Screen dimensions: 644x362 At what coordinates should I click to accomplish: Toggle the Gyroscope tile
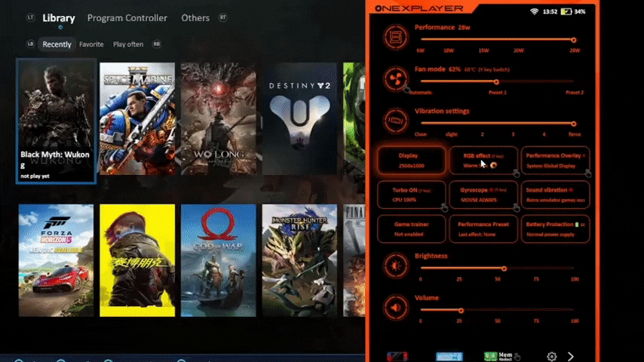coord(483,195)
